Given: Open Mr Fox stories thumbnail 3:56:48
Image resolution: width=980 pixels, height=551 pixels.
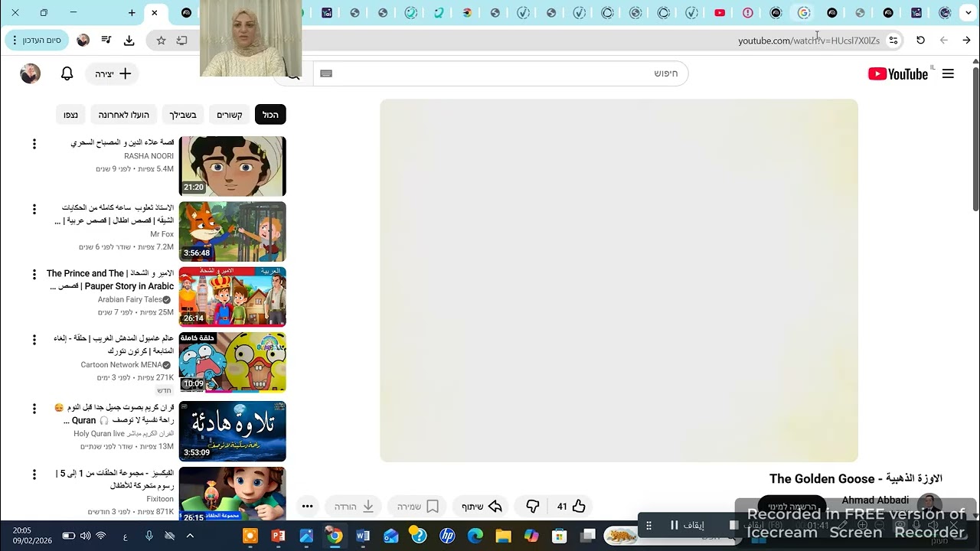Looking at the screenshot, I should pos(233,231).
